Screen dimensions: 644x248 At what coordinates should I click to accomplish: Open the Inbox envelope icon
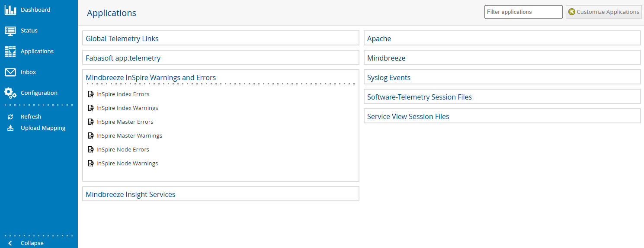[x=10, y=72]
